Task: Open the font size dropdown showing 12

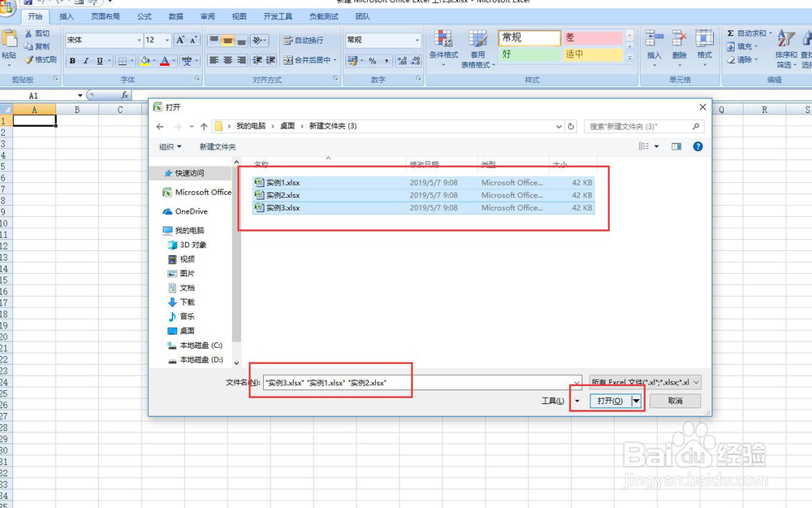Action: click(x=167, y=40)
